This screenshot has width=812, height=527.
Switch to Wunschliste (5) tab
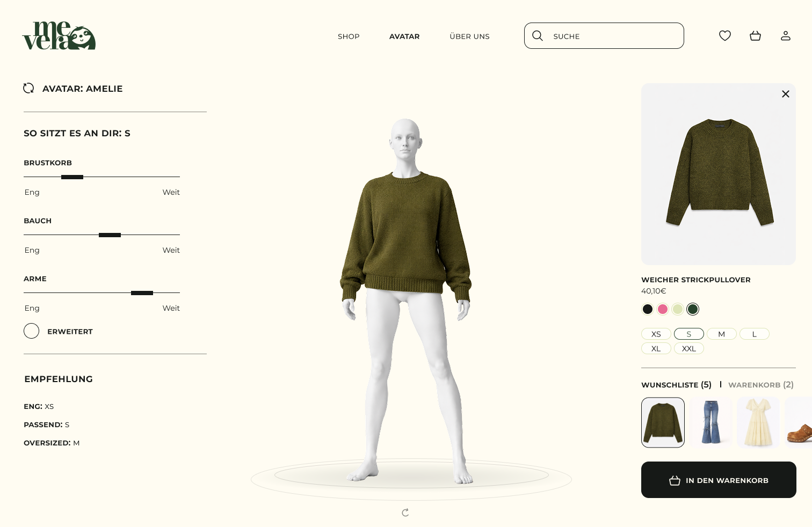[x=676, y=385]
